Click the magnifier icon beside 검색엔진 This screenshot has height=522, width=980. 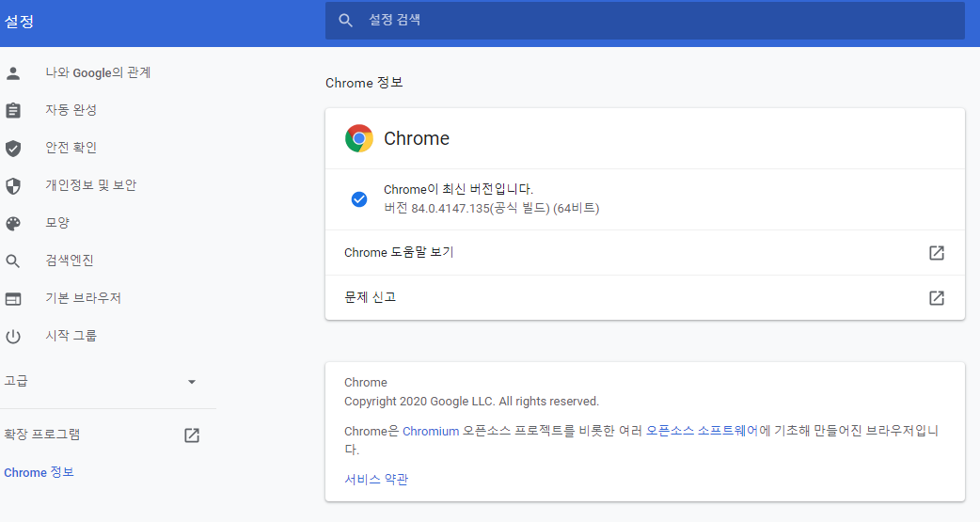coord(13,261)
